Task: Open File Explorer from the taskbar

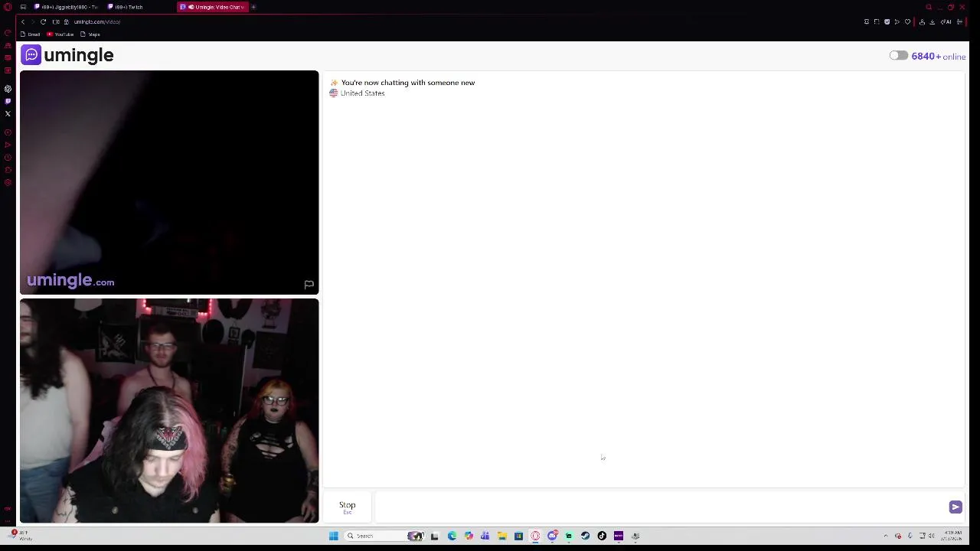Action: [x=502, y=536]
